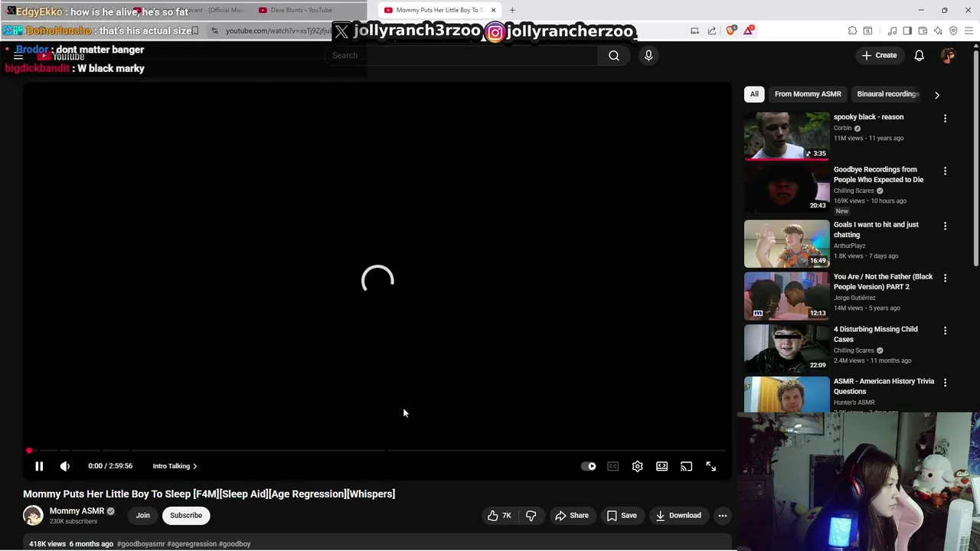The height and width of the screenshot is (551, 980).
Task: Select the Binaural recordings chip
Action: point(887,94)
